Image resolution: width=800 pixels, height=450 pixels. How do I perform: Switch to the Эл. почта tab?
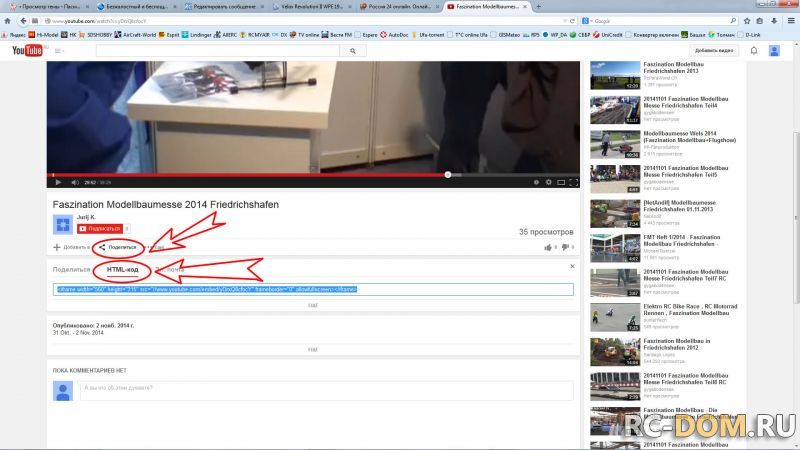[x=170, y=269]
